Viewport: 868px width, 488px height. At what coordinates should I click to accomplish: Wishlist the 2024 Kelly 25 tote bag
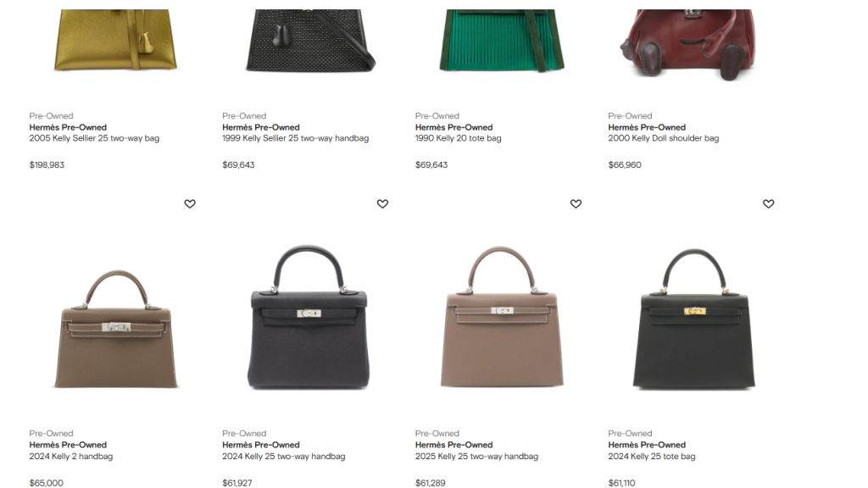pyautogui.click(x=768, y=203)
